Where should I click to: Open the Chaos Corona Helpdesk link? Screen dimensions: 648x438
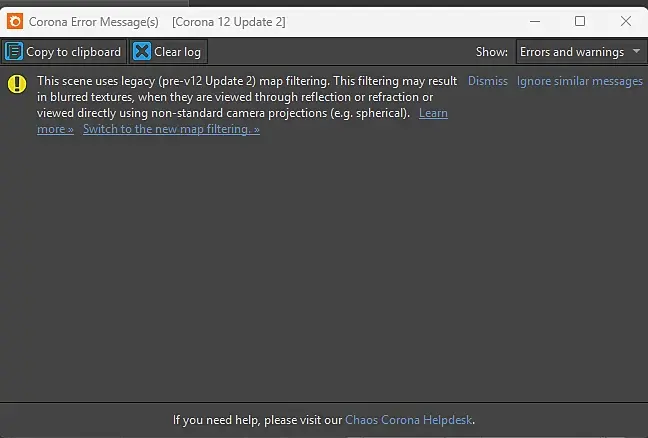[x=408, y=420]
